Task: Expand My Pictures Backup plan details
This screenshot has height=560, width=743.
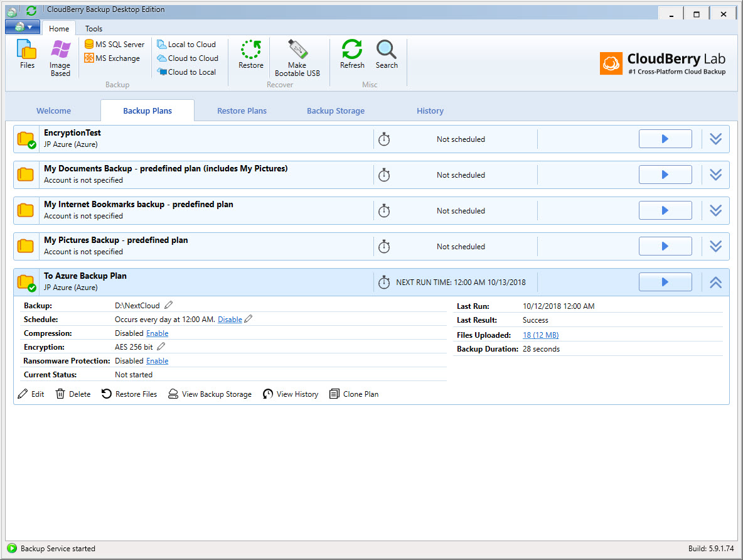Action: [x=715, y=246]
